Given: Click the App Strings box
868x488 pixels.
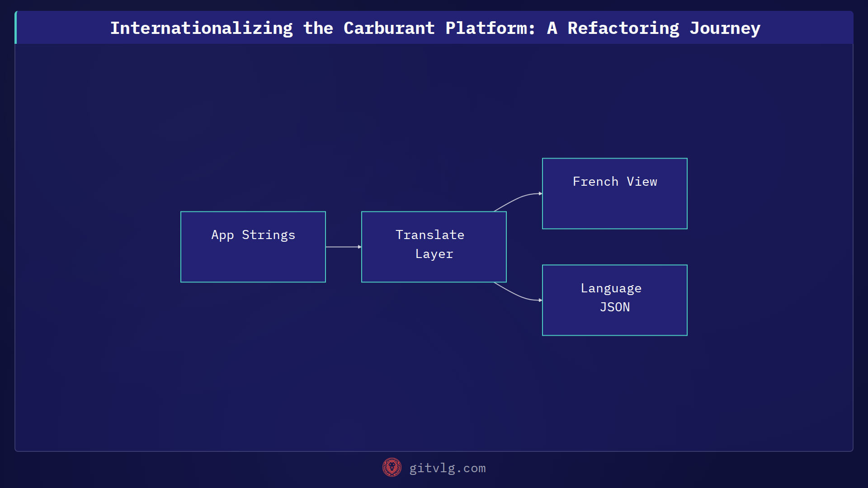Looking at the screenshot, I should pos(253,247).
